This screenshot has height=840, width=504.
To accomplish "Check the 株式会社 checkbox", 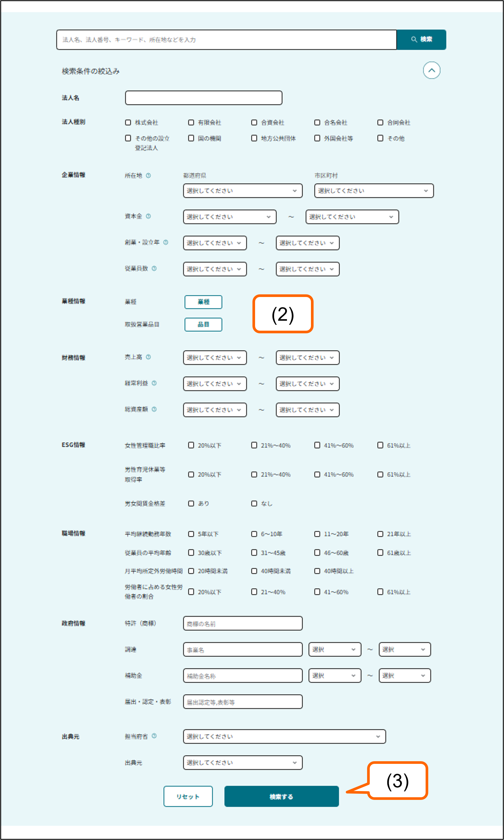I will [128, 122].
